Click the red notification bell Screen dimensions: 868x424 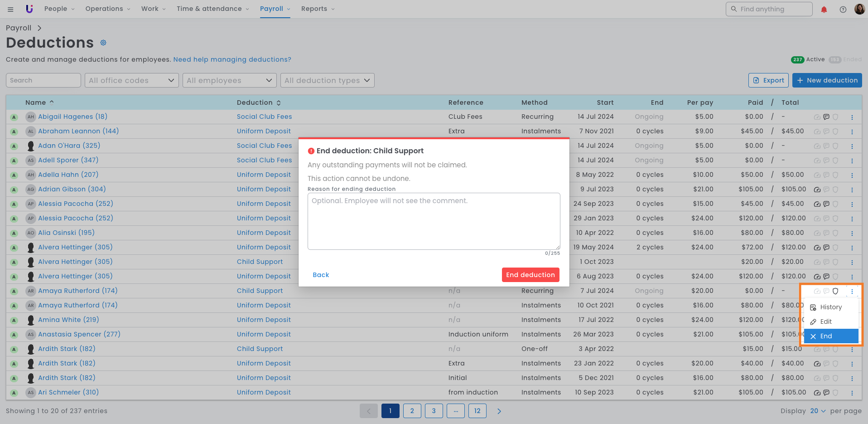tap(824, 10)
